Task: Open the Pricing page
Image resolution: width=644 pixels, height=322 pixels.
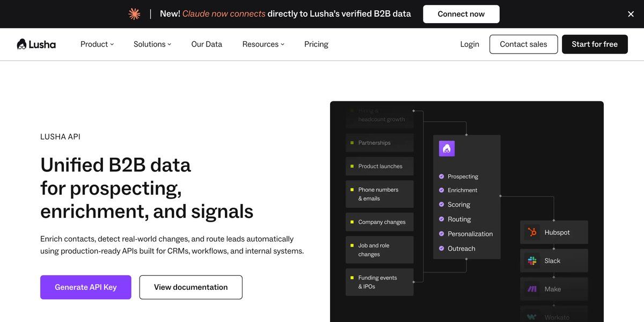Action: (x=316, y=44)
